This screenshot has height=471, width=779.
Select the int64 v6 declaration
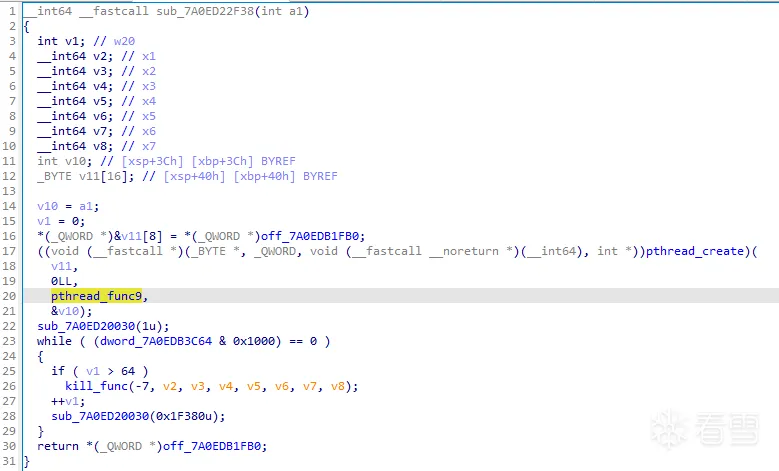pos(75,116)
